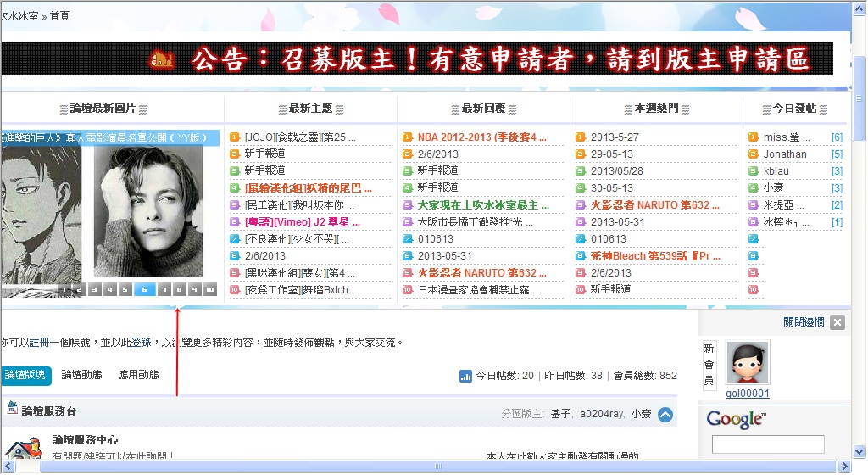Open weekly hot 火影忍者 NARUTO 第632
Image resolution: width=868 pixels, height=475 pixels.
[655, 205]
